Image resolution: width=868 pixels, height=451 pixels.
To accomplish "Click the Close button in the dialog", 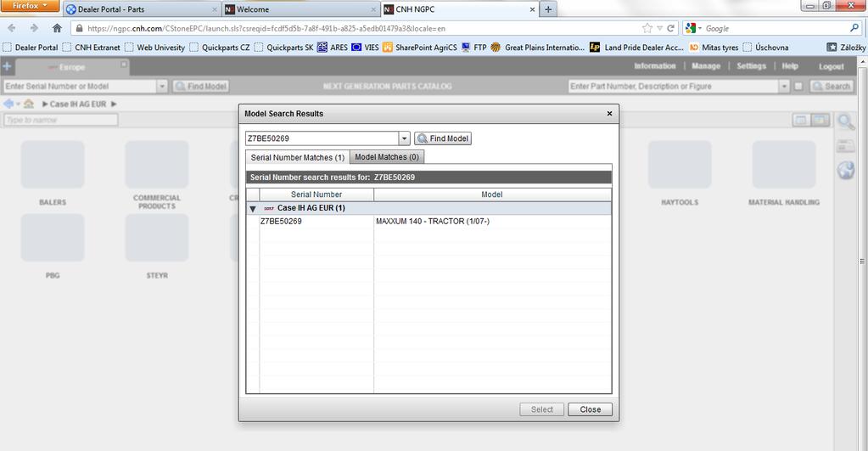I will click(x=590, y=409).
